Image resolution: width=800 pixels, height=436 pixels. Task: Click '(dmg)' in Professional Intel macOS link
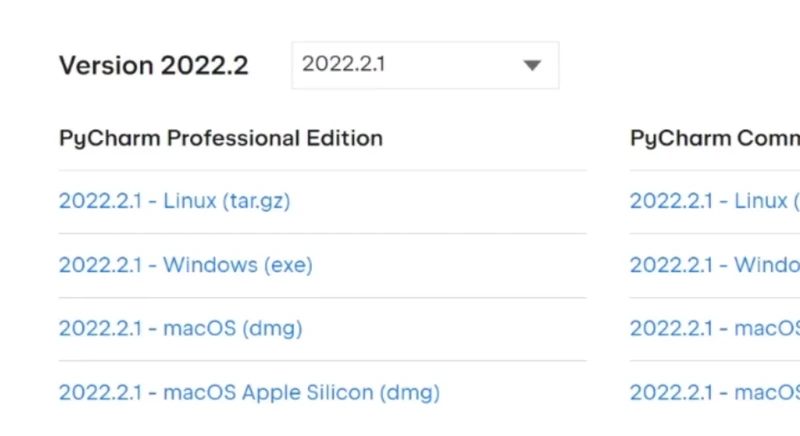[x=272, y=328]
